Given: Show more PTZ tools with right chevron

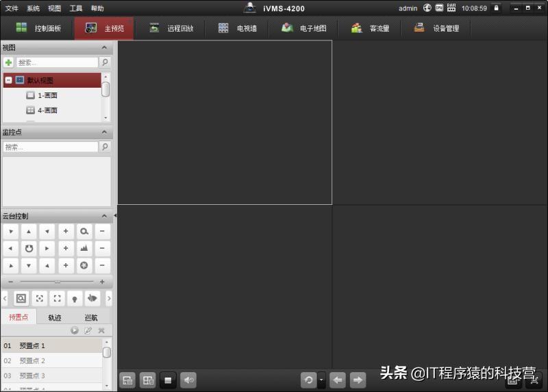Looking at the screenshot, I should 109,298.
